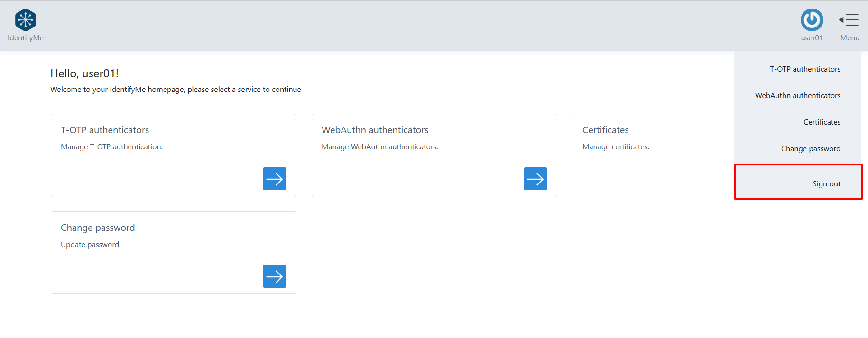Collapse the menu using the hamburger icon
Screen dimensions: 868x338
(x=849, y=20)
